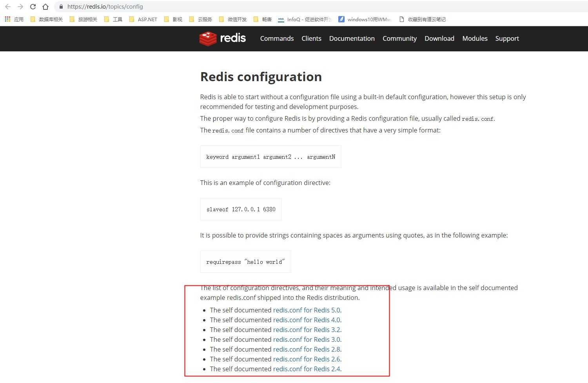Open the browser home page

tap(45, 7)
